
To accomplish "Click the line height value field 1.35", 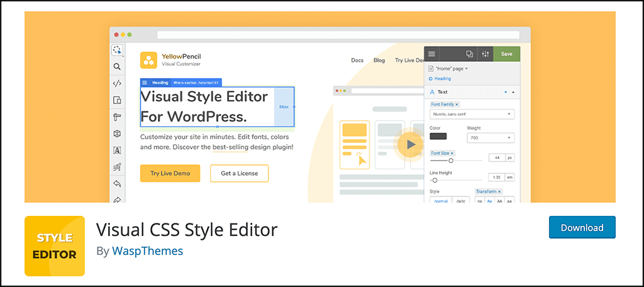I will (497, 177).
